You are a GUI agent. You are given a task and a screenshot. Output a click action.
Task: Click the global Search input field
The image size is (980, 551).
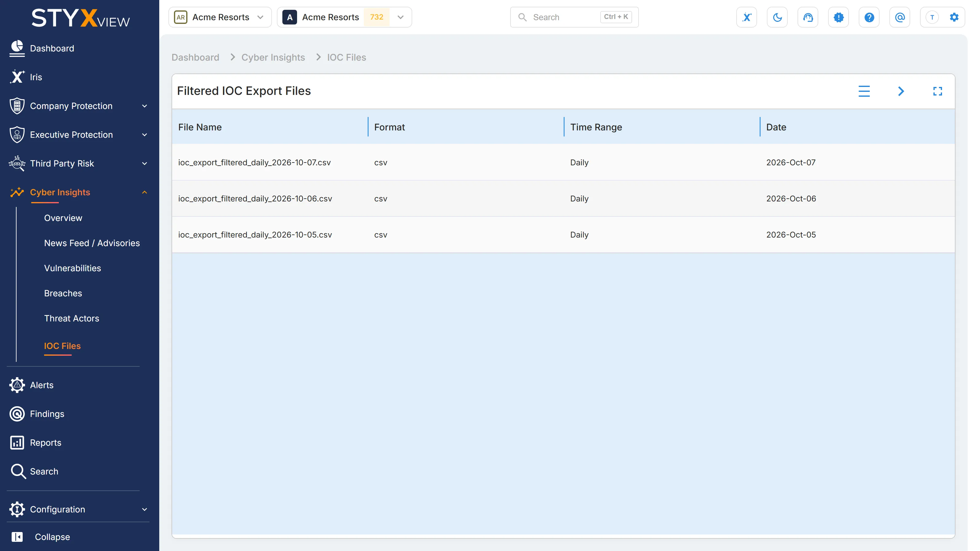[574, 17]
